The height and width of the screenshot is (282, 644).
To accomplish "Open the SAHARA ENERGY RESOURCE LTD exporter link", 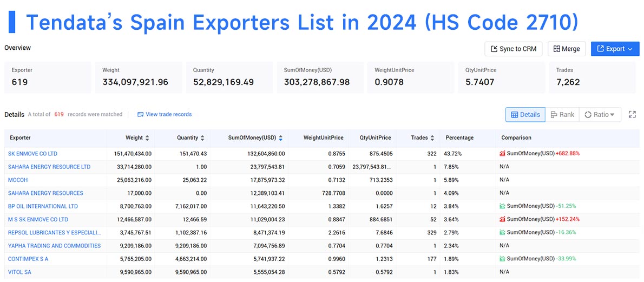I will pyautogui.click(x=49, y=167).
